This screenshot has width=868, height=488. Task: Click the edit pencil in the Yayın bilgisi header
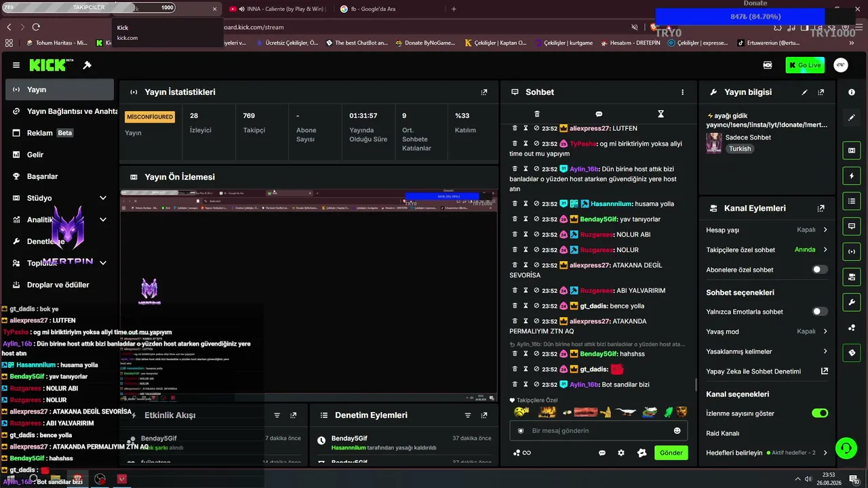click(805, 92)
